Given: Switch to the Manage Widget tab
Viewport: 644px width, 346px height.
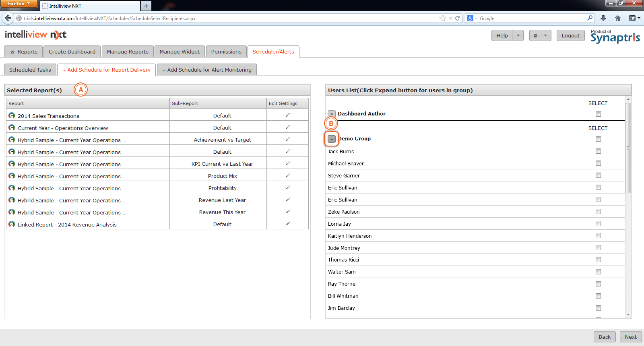Looking at the screenshot, I should (180, 52).
